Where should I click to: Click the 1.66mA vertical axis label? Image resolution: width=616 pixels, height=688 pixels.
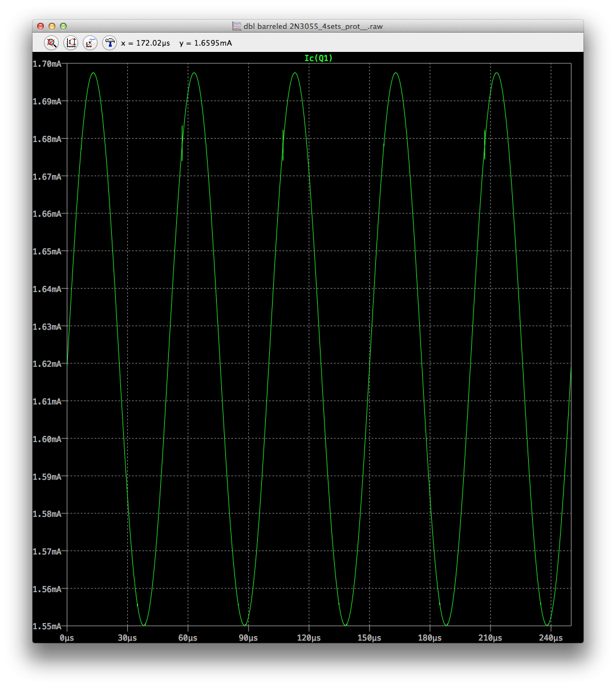(x=47, y=214)
